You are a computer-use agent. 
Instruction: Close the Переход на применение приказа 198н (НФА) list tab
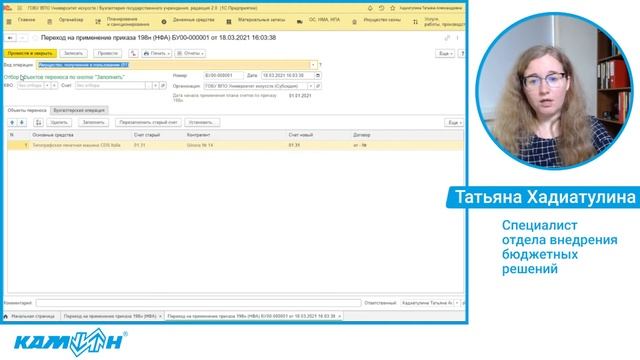(160, 316)
